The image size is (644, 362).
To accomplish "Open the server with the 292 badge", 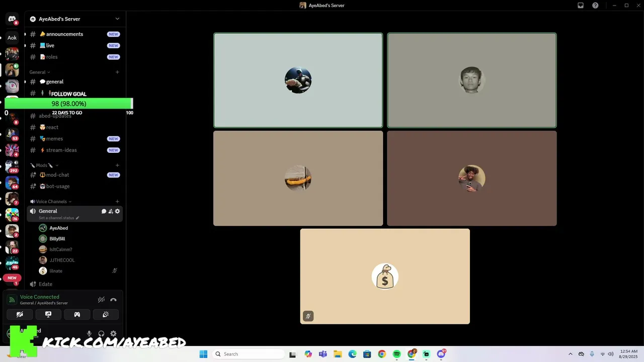I will [x=12, y=166].
